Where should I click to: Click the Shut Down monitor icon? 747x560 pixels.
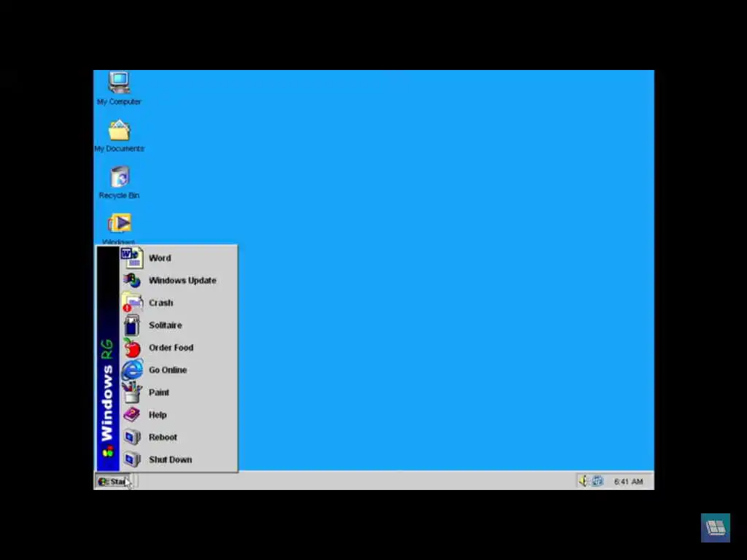coord(132,459)
